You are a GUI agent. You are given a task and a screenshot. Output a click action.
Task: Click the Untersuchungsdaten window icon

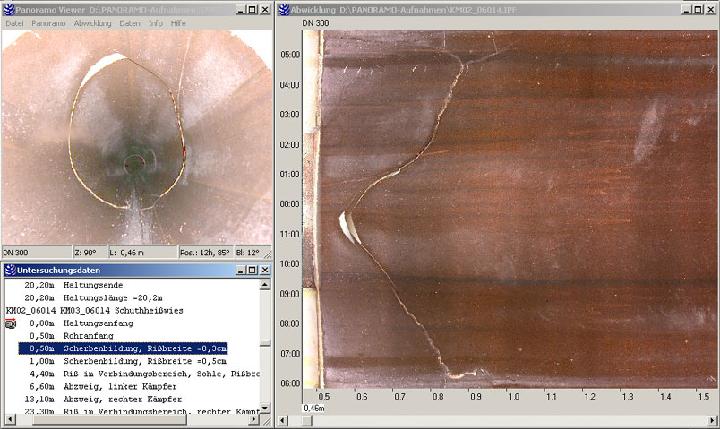point(9,271)
